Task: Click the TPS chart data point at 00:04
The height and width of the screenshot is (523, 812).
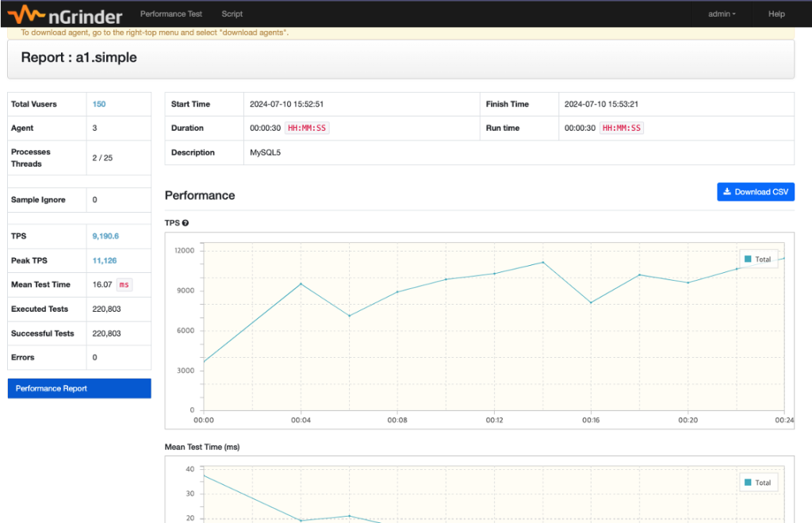Action: point(301,284)
